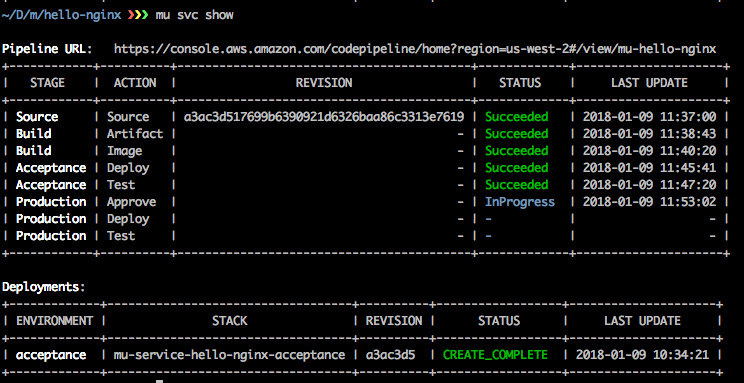Click the colored prompt arrows
744x383 pixels.
click(x=139, y=15)
